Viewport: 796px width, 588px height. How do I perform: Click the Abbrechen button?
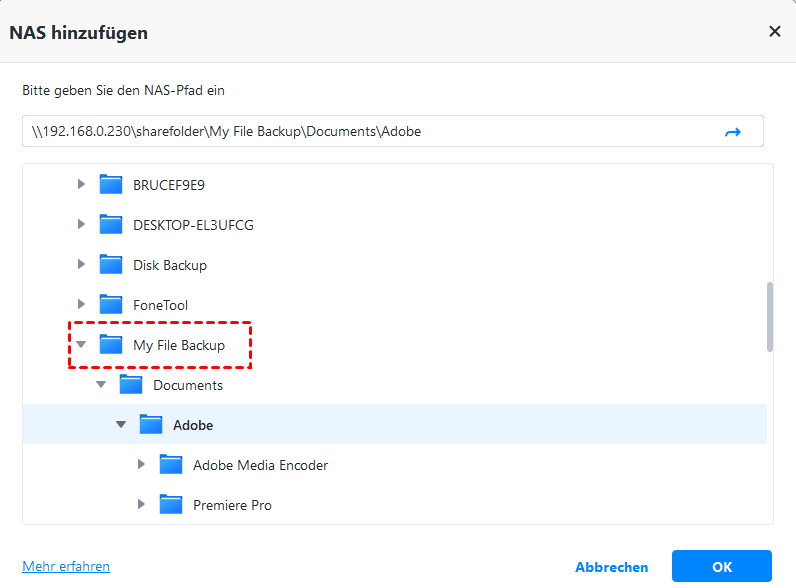click(x=612, y=567)
